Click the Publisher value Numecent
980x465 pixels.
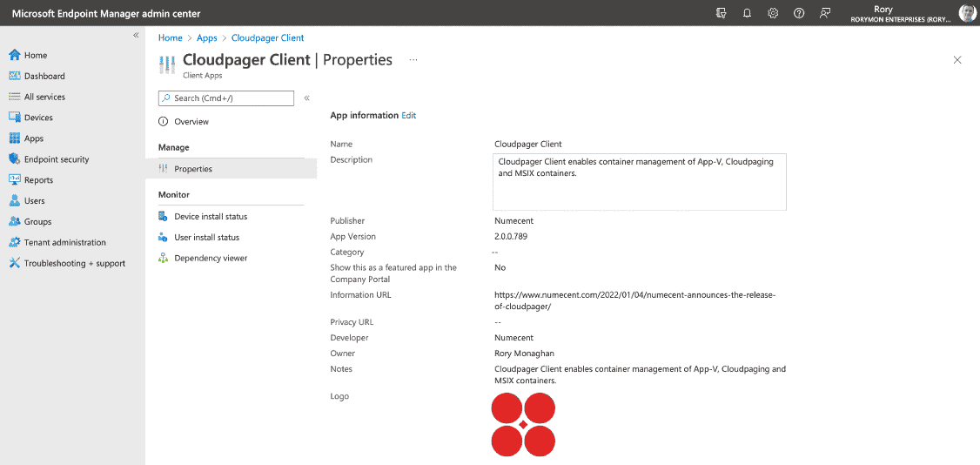coord(513,220)
